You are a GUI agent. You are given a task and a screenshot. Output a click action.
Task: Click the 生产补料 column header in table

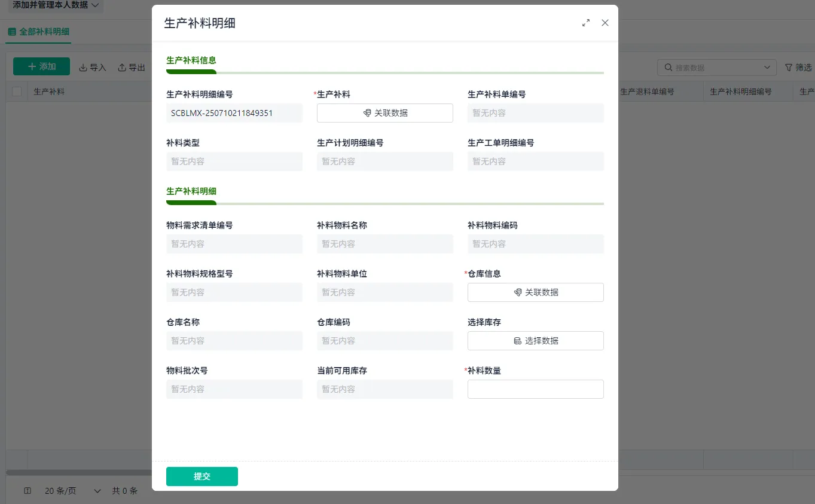click(49, 91)
